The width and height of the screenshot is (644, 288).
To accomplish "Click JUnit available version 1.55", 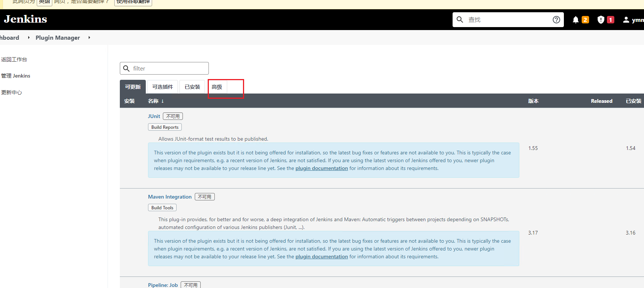I will [533, 148].
